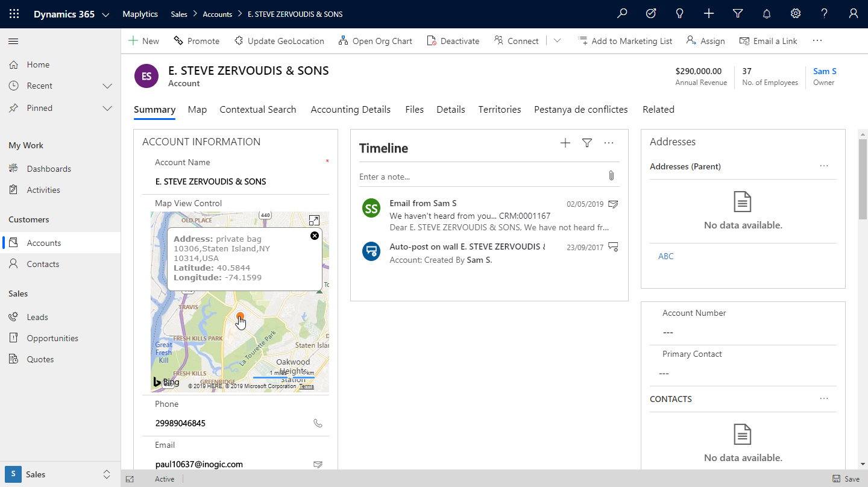Viewport: 868px width, 487px height.
Task: Click the quick create plus icon
Action: tap(709, 14)
